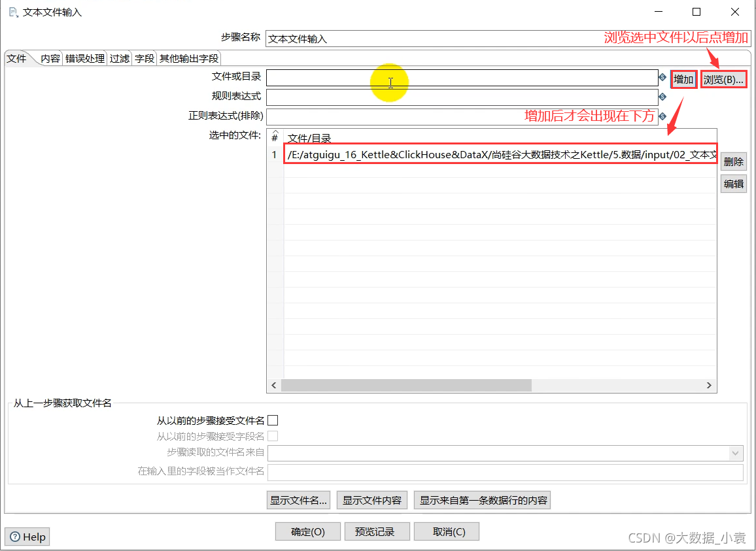Click variable icon next to 正则表达式(排除) field
Screen dimensions: 756x551
click(662, 116)
